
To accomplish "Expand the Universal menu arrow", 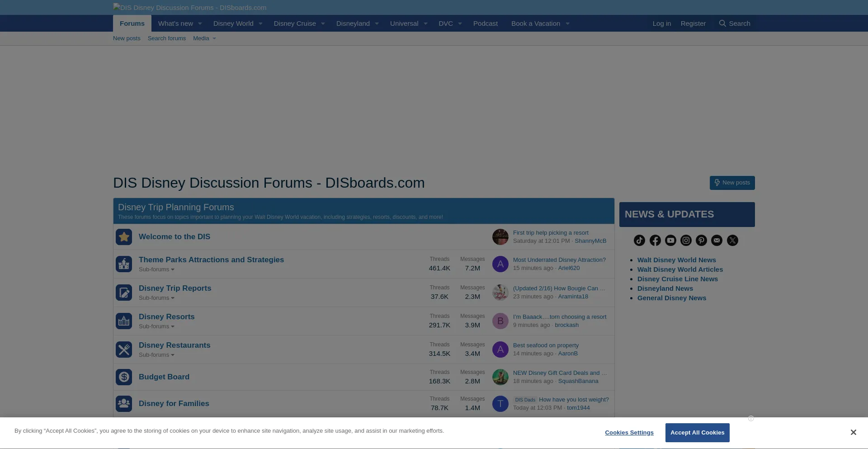I will 425,24.
